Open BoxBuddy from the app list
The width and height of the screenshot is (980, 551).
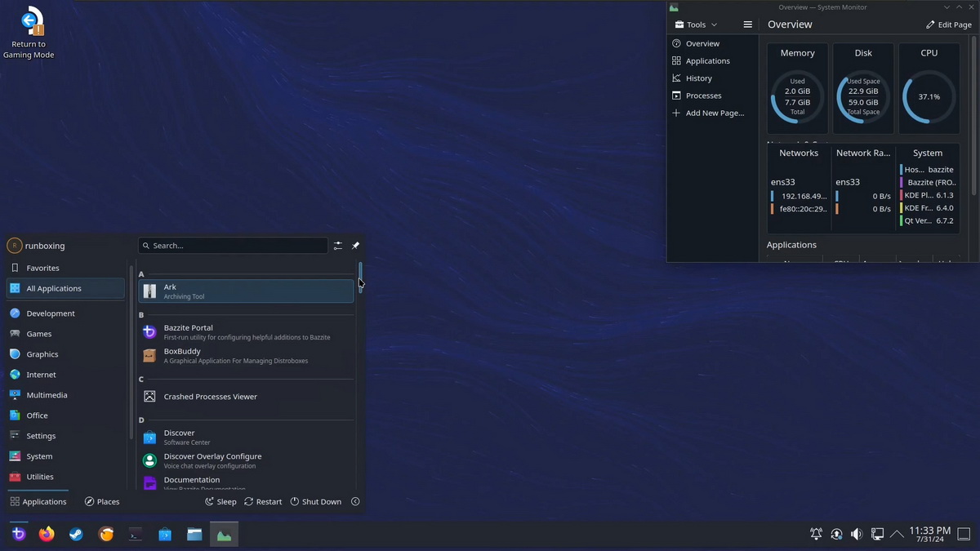246,356
